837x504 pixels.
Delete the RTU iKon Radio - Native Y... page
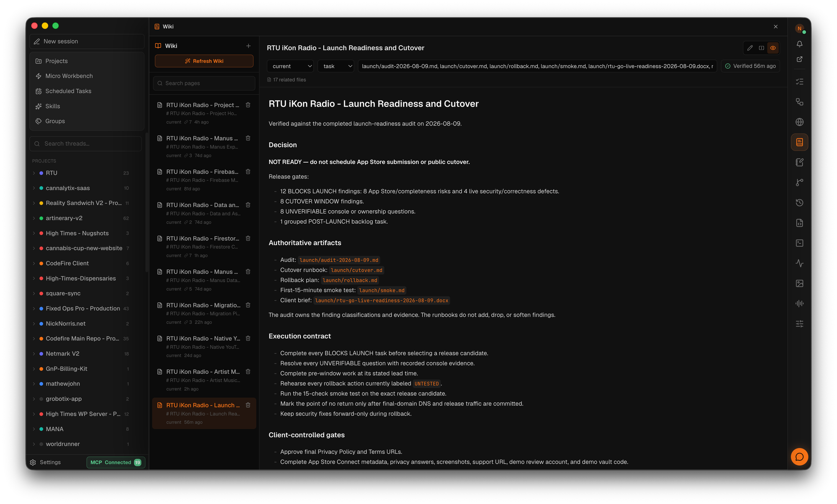tap(248, 338)
